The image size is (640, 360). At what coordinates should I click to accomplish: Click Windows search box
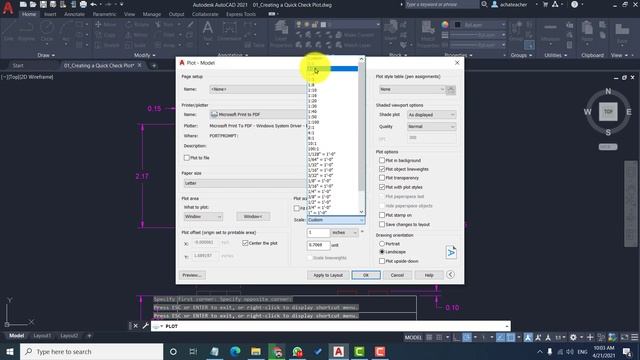[x=91, y=351]
